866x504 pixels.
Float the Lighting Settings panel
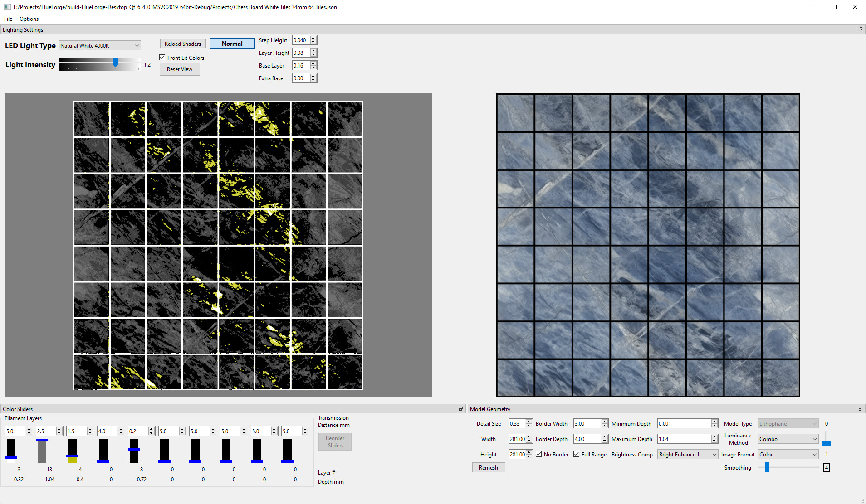(860, 29)
